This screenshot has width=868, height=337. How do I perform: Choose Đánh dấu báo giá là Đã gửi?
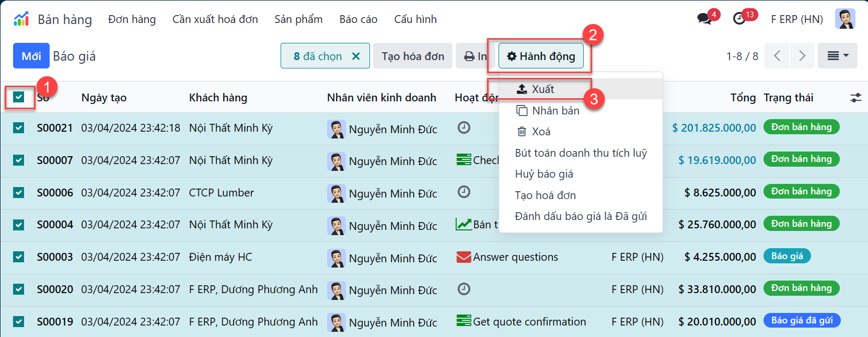tap(581, 216)
